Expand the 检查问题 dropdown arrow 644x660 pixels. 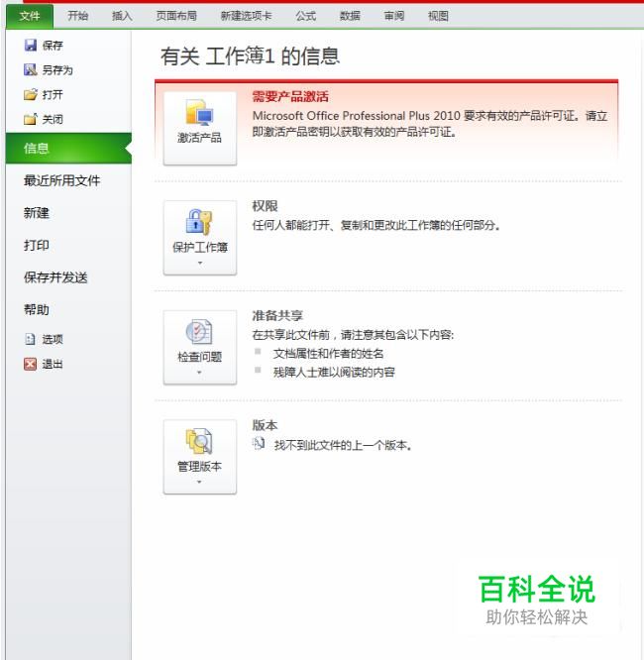click(199, 373)
